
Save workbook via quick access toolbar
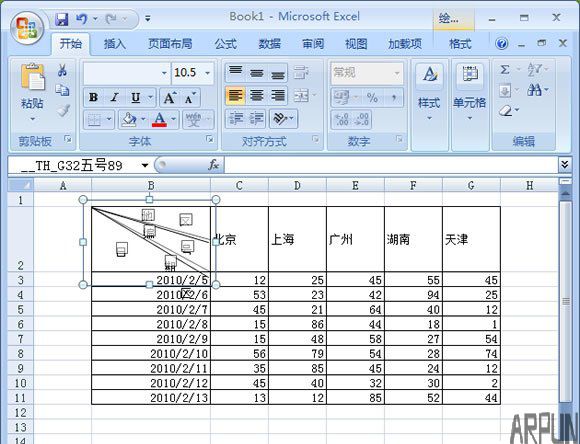[62, 18]
